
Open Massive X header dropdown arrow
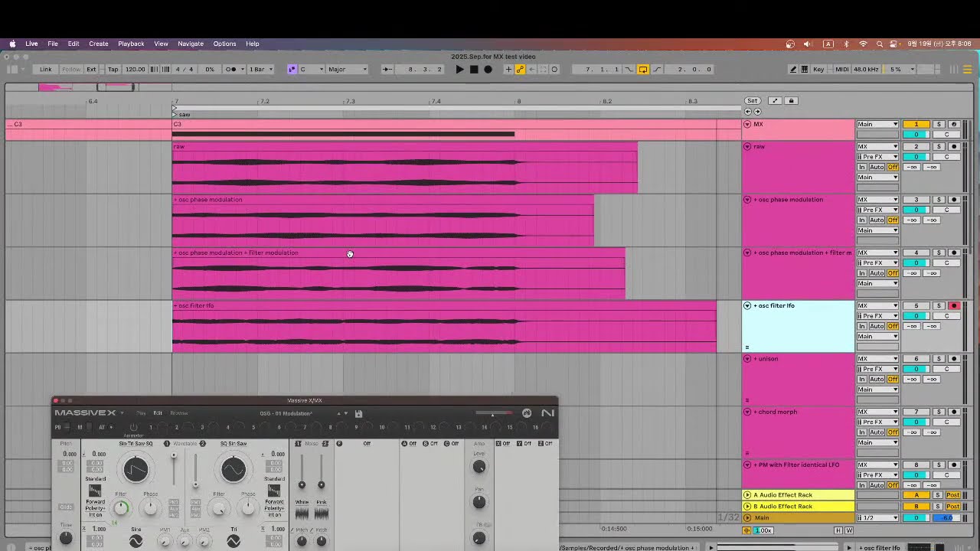tap(122, 413)
